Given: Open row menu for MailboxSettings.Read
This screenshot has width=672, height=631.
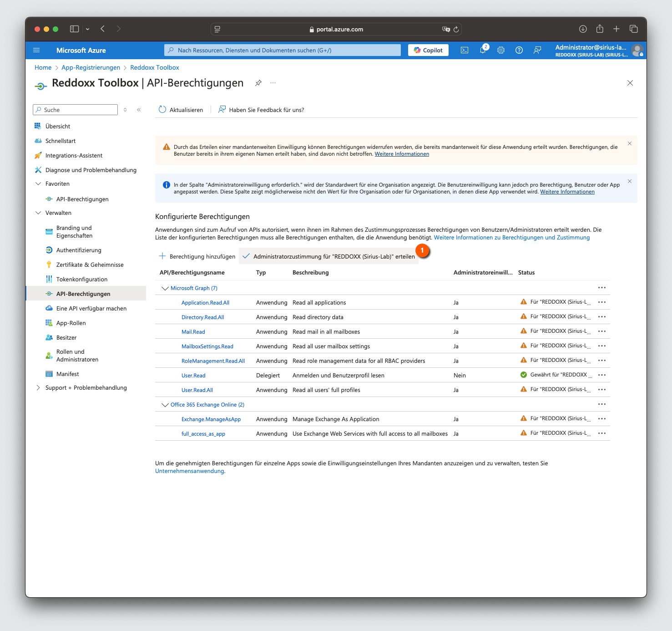Looking at the screenshot, I should [x=602, y=346].
